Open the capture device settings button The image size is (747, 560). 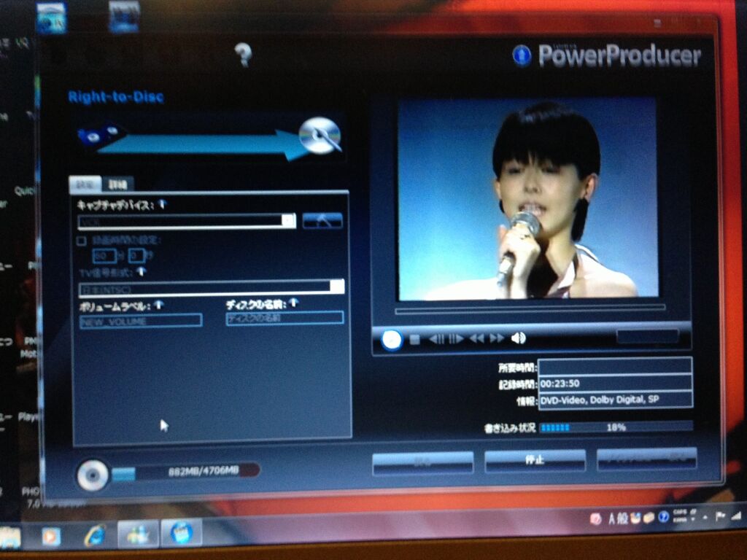[322, 220]
